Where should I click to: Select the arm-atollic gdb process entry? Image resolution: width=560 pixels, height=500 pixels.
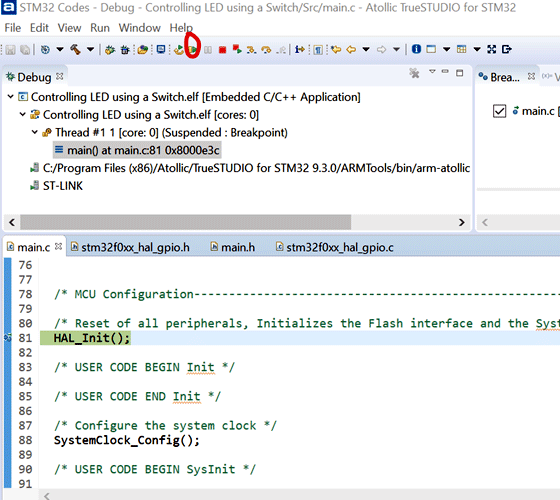[x=250, y=168]
